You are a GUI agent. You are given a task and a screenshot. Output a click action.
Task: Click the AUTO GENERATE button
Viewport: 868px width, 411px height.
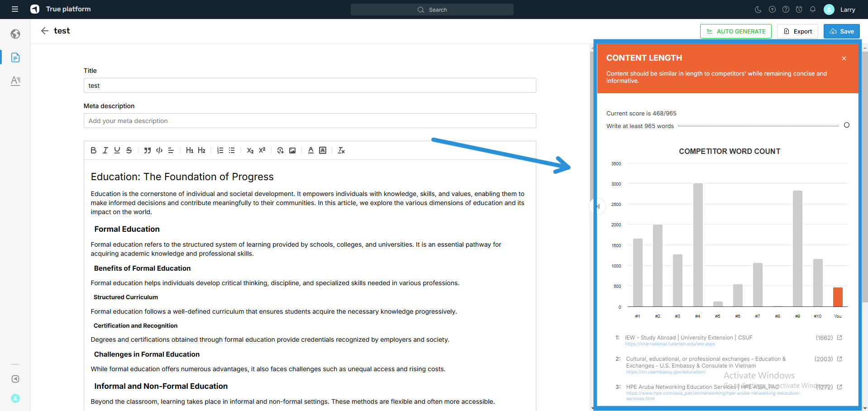click(x=735, y=31)
